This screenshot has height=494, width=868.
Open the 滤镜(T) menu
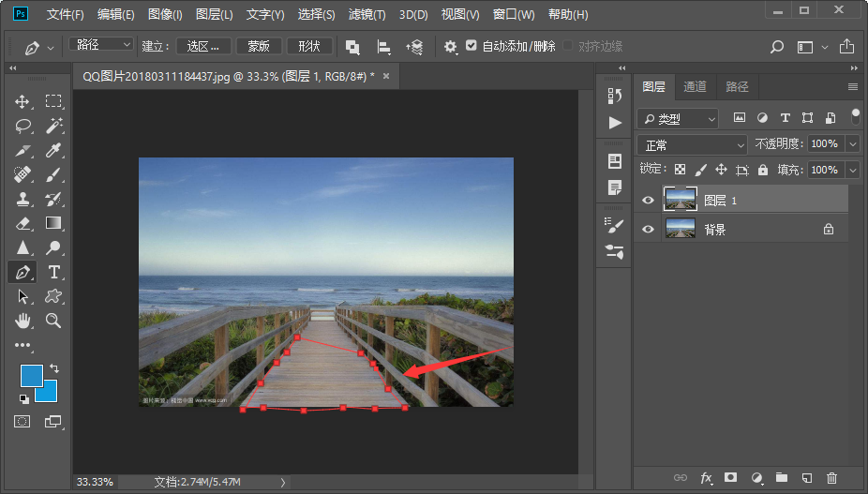[367, 15]
